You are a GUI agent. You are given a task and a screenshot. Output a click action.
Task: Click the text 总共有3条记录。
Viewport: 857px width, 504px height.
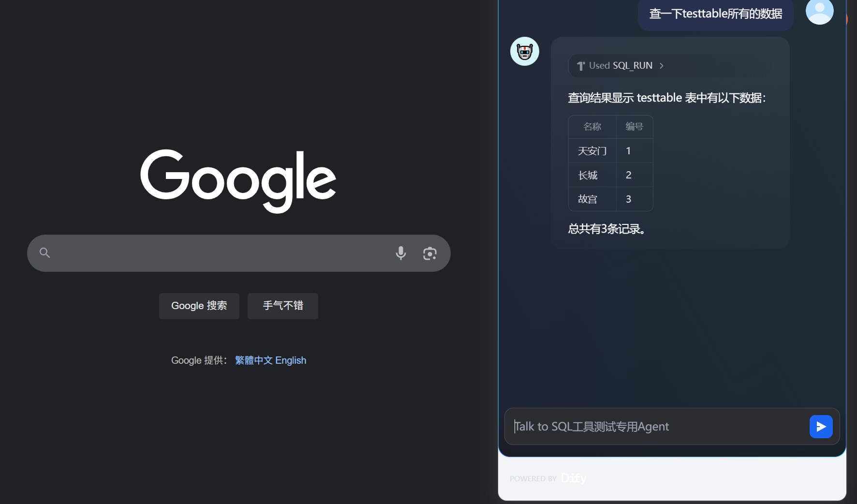pos(606,229)
